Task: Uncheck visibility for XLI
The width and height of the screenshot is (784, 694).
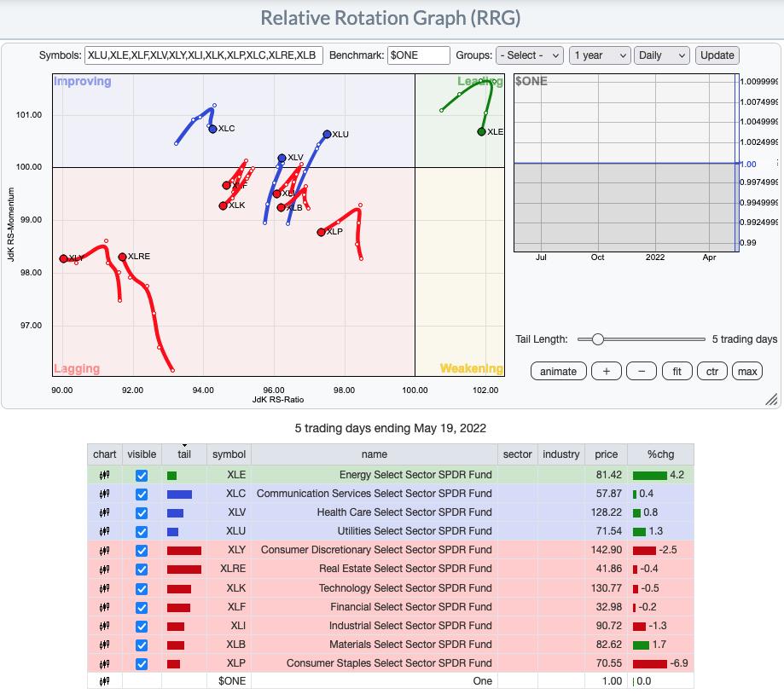Action: [142, 627]
